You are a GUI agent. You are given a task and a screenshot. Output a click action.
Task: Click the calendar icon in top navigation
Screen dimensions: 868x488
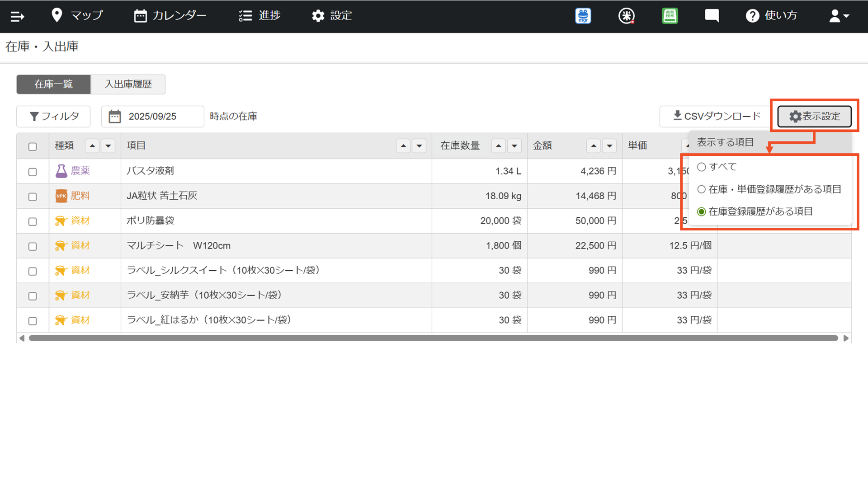(x=140, y=16)
